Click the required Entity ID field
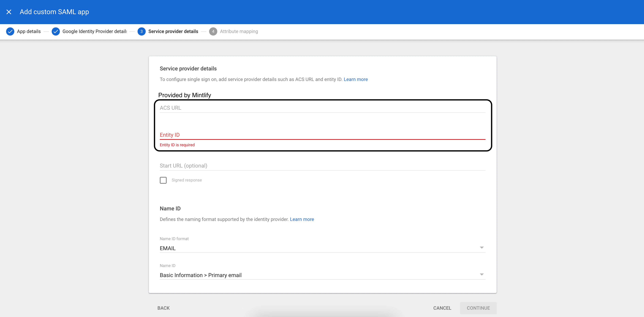 322,135
